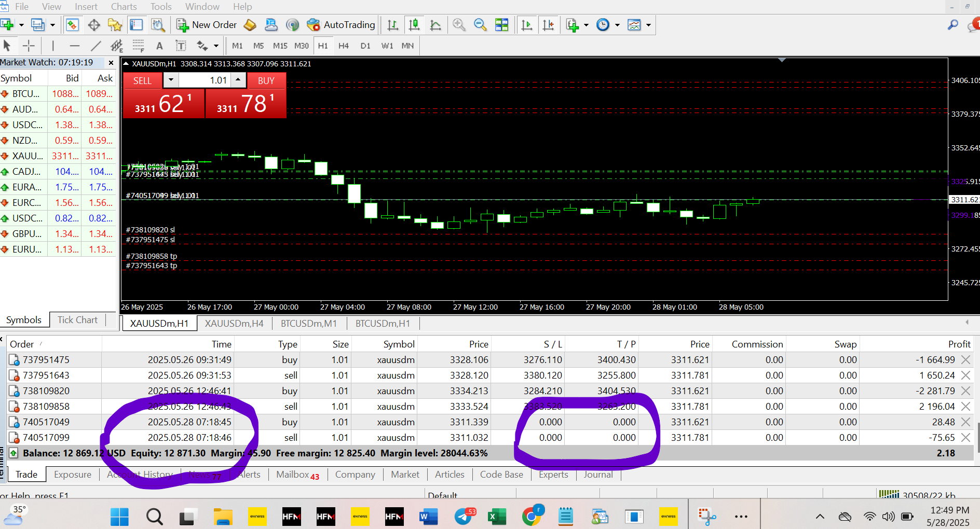Select the cursor arrow tool
The height and width of the screenshot is (529, 980).
[7, 46]
